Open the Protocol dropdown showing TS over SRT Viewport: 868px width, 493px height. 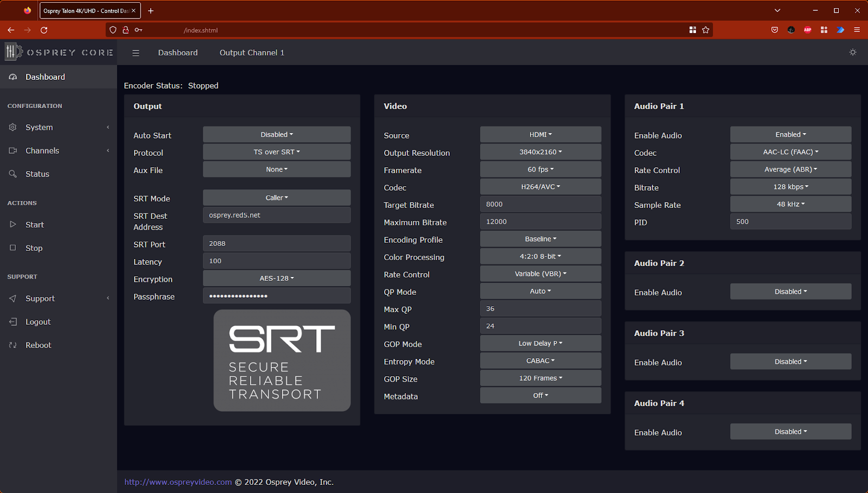277,152
